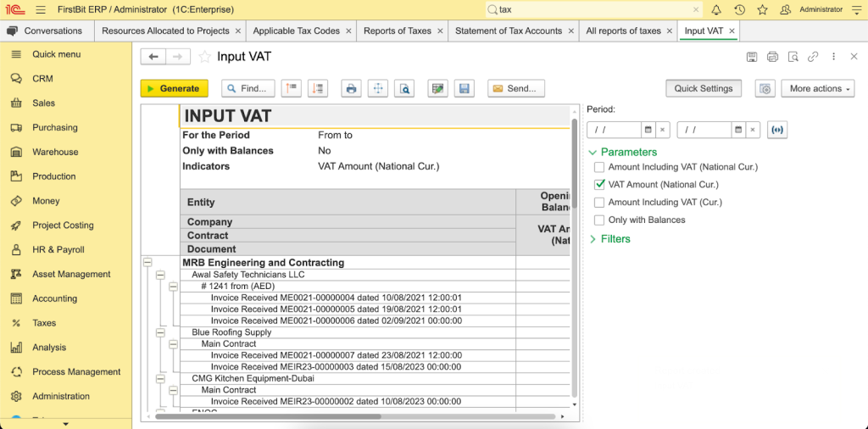Image resolution: width=868 pixels, height=429 pixels.
Task: Copy link with chain icon
Action: pyautogui.click(x=813, y=57)
